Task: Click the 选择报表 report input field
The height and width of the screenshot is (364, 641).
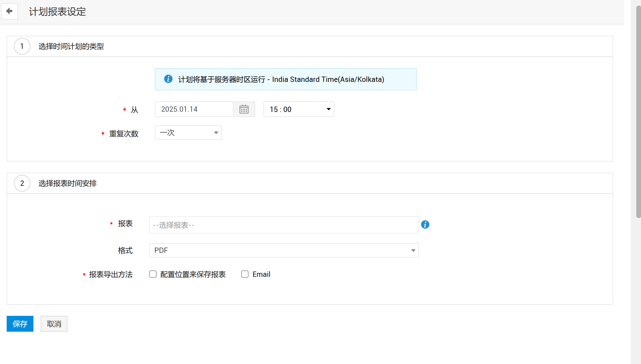Action: pyautogui.click(x=284, y=225)
